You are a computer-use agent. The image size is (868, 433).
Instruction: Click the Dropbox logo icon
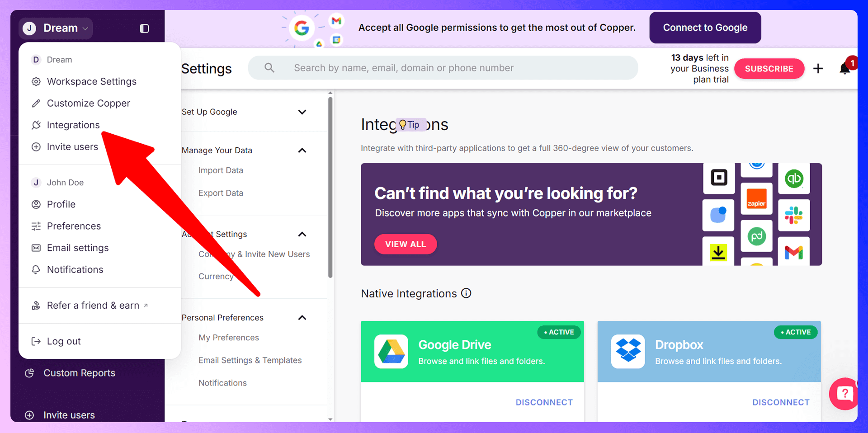[628, 351]
